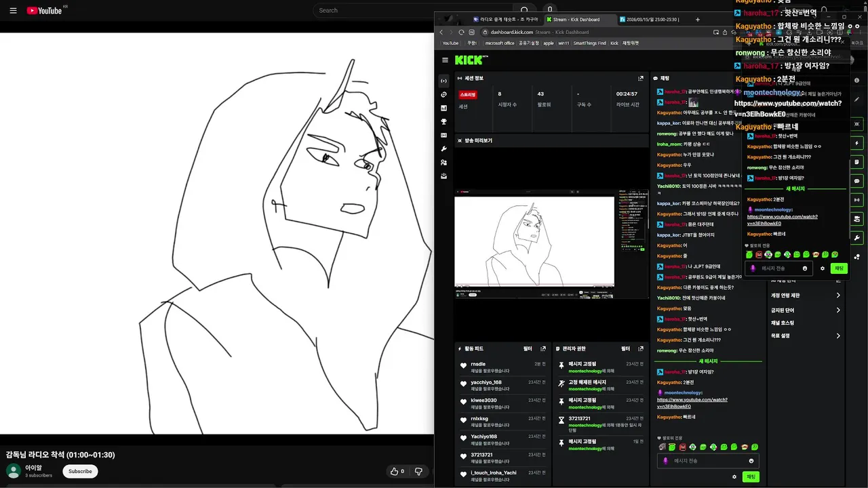Open the community users icon in Kick sidebar
The width and height of the screenshot is (868, 488).
[x=443, y=163]
